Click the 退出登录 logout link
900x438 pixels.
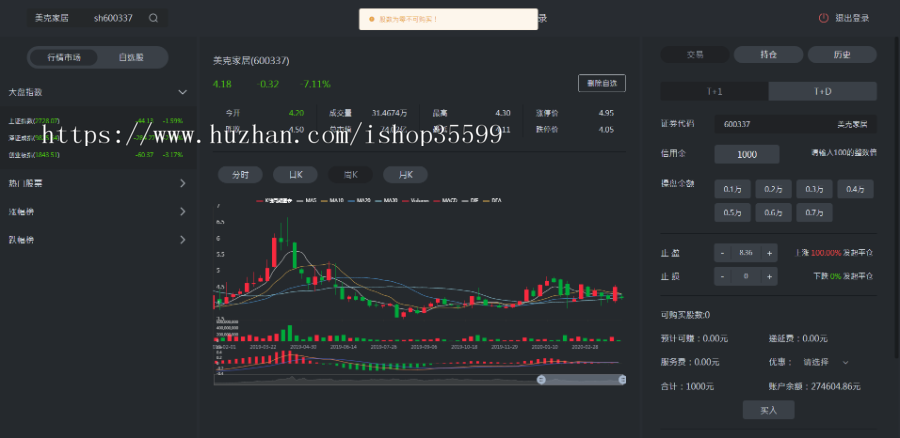(852, 18)
